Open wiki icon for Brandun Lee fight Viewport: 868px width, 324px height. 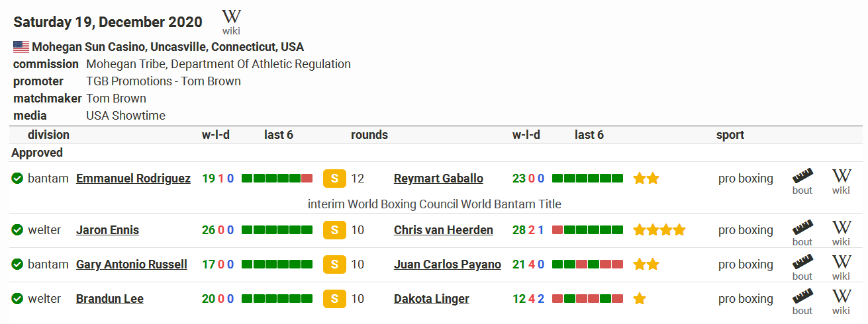pos(841,302)
